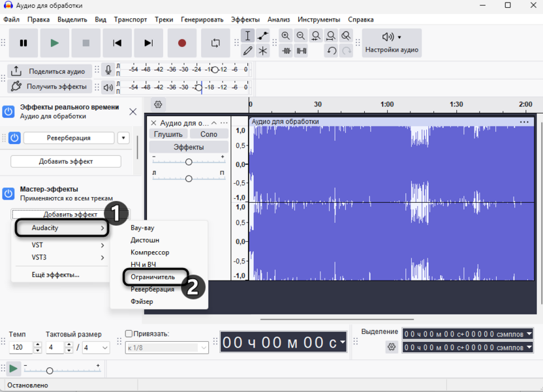Toggle power for Мастер-эффекты
The image size is (543, 392).
8,194
